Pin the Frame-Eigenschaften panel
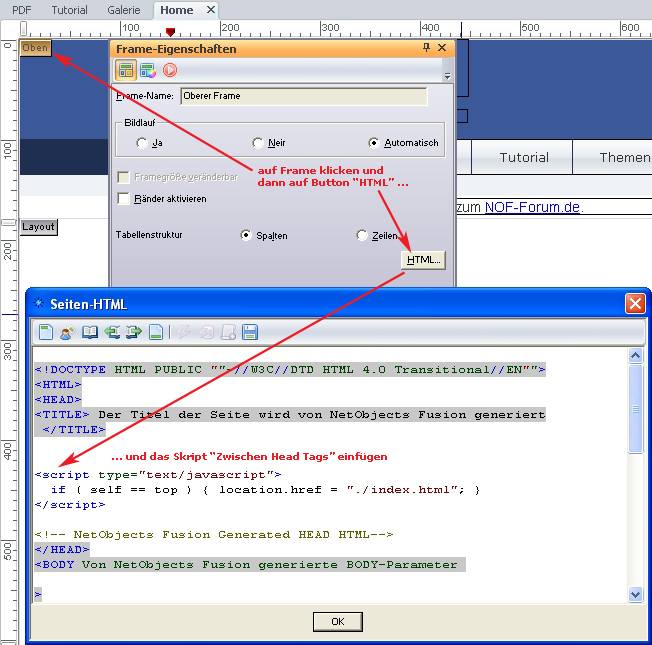Viewport: 652px width, 645px height. click(x=427, y=47)
